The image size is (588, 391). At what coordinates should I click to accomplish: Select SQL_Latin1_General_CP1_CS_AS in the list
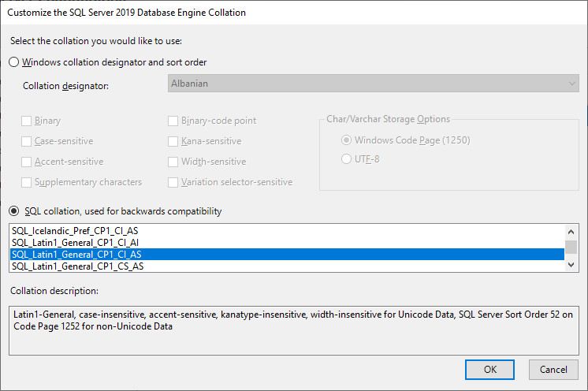pyautogui.click(x=287, y=266)
